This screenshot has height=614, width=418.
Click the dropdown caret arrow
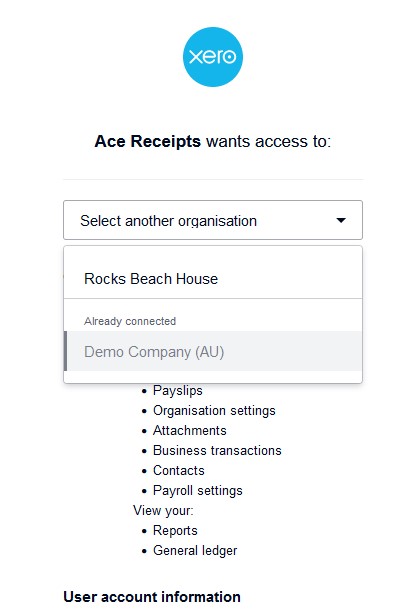(x=341, y=220)
